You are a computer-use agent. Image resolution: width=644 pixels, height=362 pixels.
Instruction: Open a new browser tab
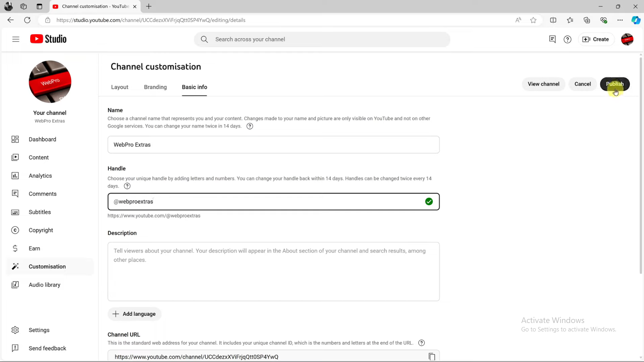(149, 6)
